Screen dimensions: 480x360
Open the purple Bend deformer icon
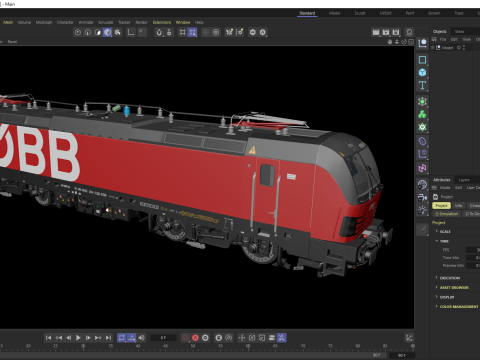(x=422, y=141)
